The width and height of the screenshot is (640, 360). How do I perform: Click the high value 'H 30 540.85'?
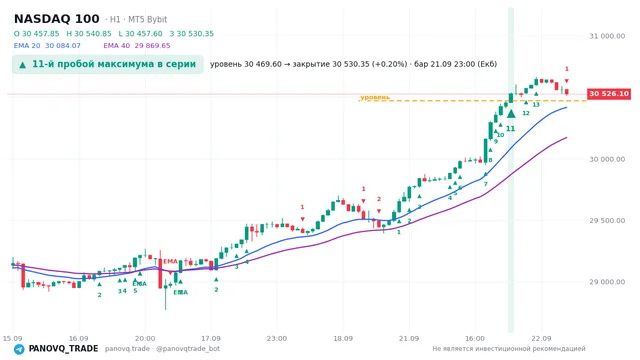point(89,33)
